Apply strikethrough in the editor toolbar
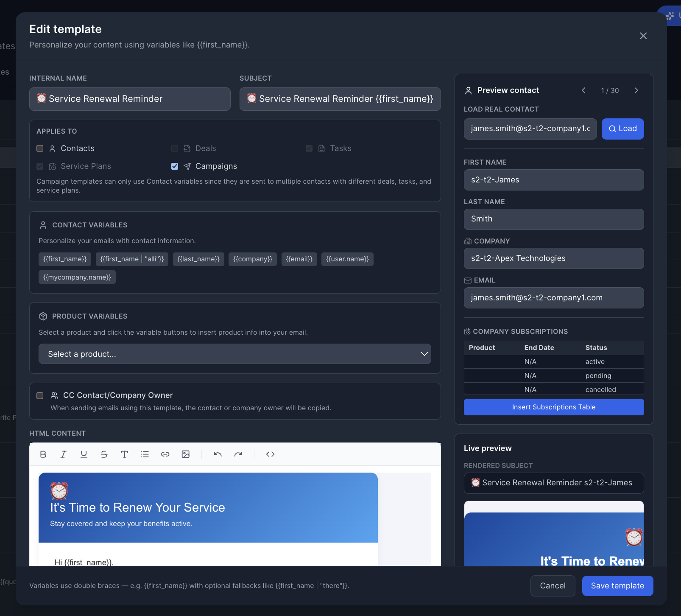Viewport: 681px width, 616px height. [104, 454]
